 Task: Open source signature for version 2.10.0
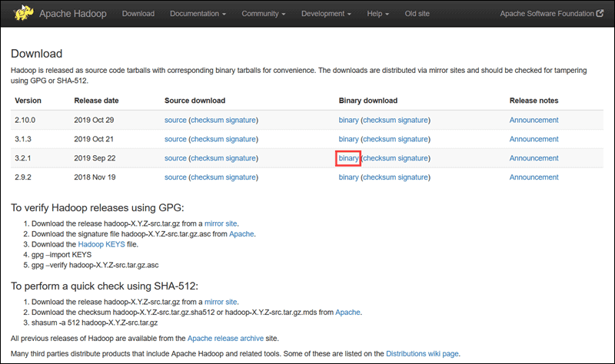(241, 121)
